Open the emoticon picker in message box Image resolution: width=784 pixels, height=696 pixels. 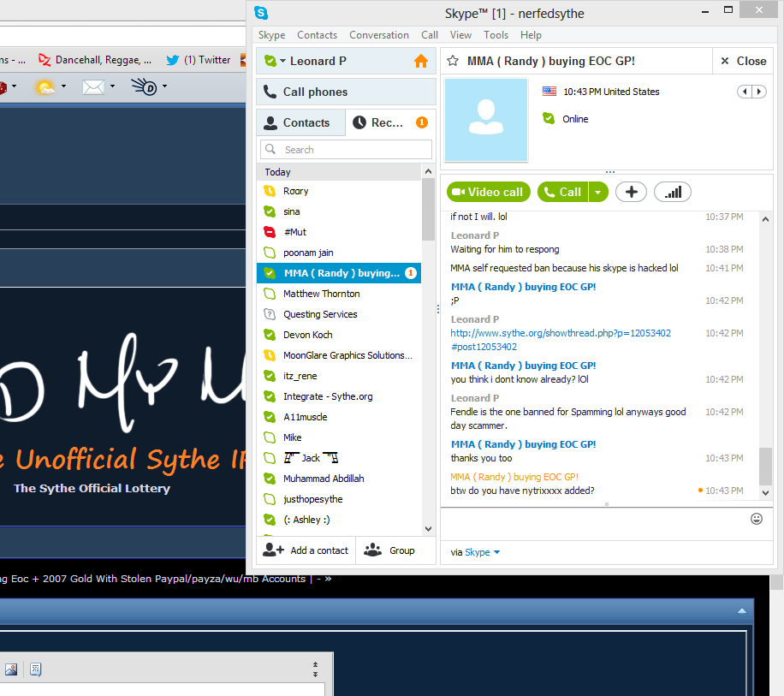[757, 519]
